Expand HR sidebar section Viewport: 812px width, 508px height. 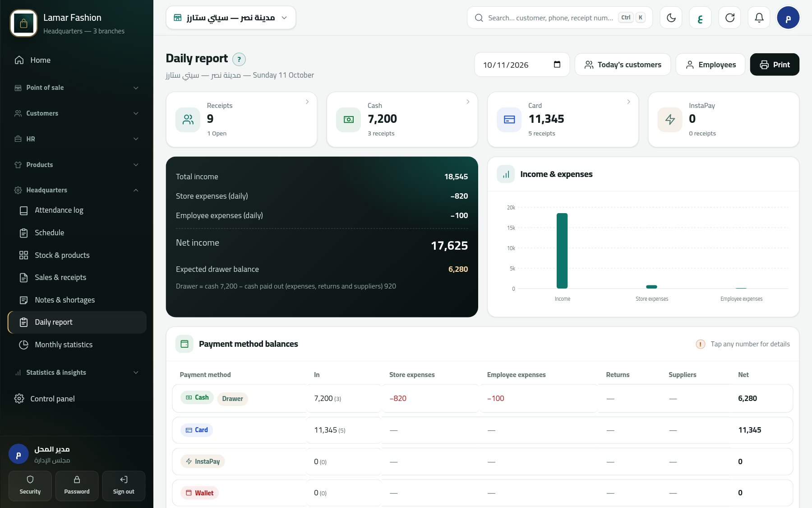[77, 139]
